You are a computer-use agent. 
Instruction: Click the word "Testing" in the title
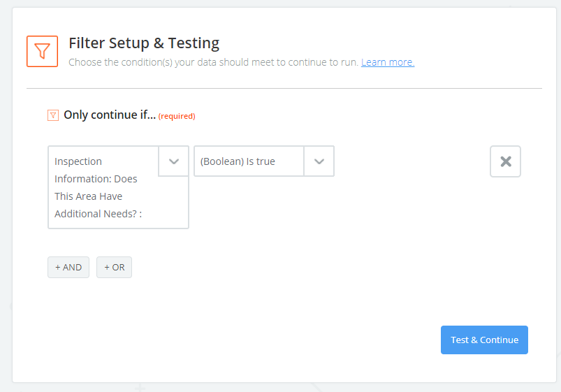click(194, 43)
